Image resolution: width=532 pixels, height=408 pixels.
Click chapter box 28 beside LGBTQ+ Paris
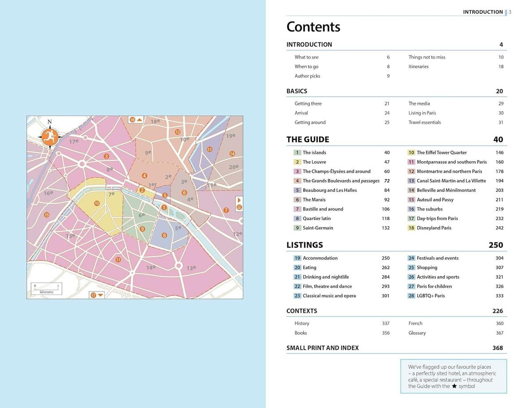pos(411,295)
